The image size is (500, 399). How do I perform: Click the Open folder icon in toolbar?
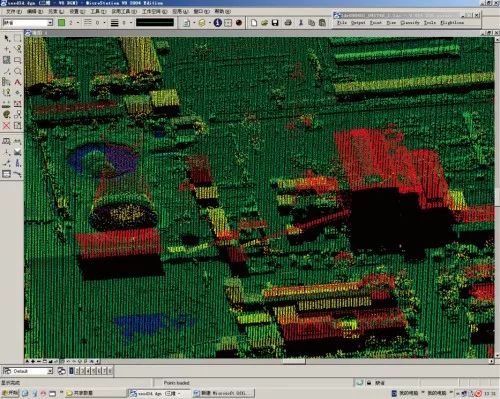click(x=264, y=23)
